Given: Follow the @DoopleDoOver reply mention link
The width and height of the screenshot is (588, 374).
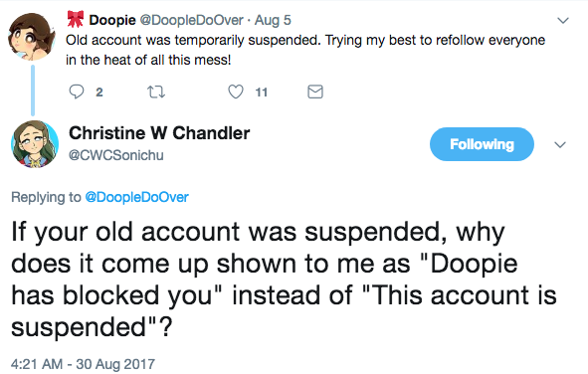Looking at the screenshot, I should [x=137, y=197].
